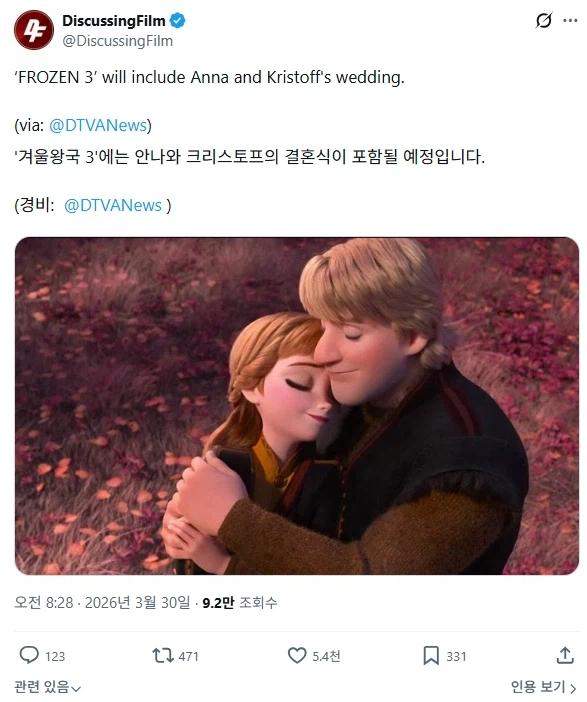587x702 pixels.
Task: Click the share upload icon
Action: pyautogui.click(x=565, y=655)
